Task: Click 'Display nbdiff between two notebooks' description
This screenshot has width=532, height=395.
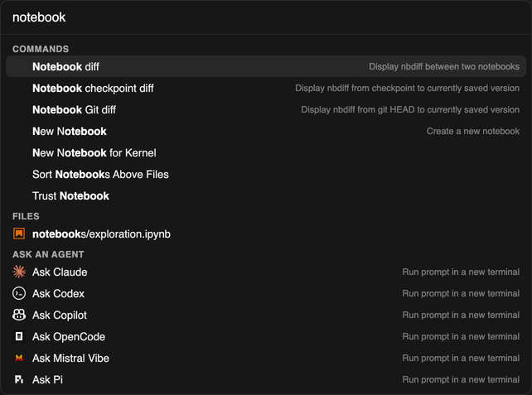Action: click(444, 66)
